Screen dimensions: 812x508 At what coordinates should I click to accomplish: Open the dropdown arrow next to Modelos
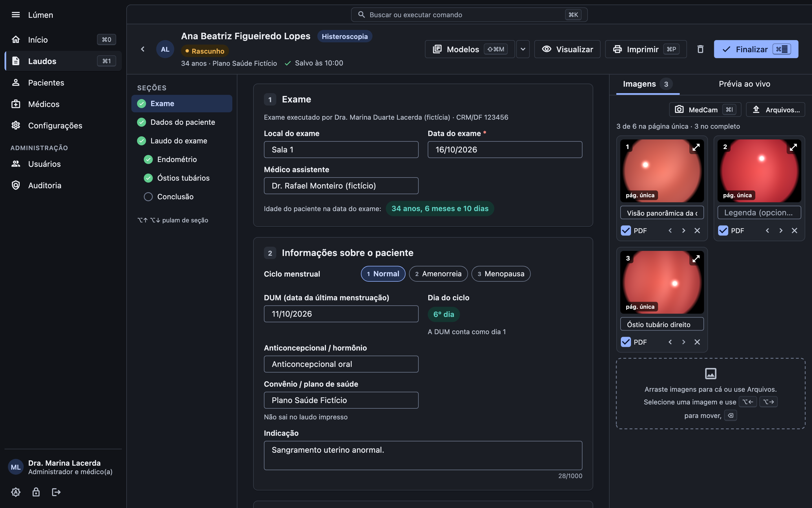[523, 49]
